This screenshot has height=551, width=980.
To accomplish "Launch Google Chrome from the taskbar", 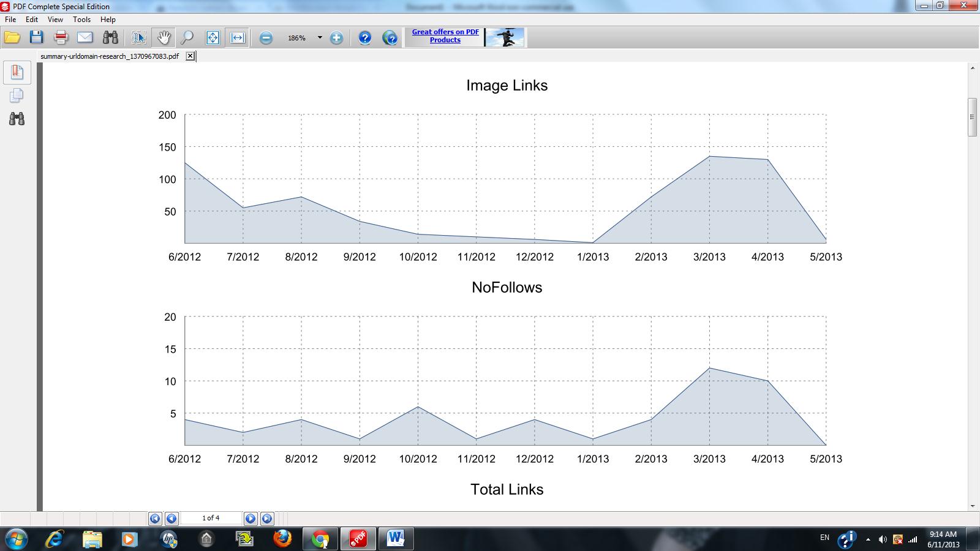I will (x=319, y=539).
